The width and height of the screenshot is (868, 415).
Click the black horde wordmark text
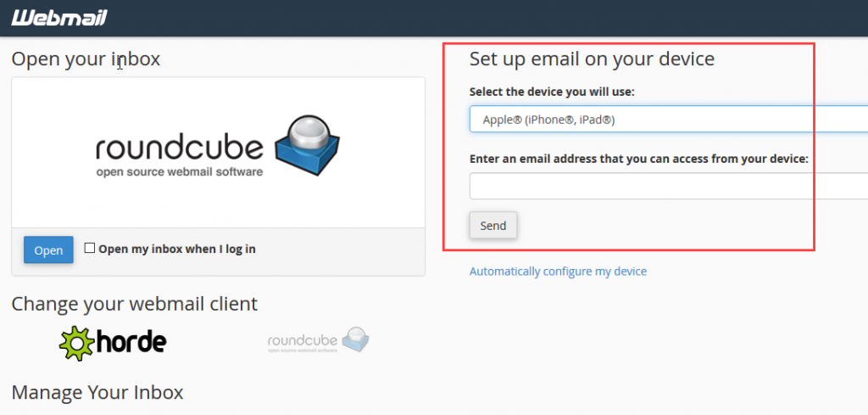coord(130,342)
